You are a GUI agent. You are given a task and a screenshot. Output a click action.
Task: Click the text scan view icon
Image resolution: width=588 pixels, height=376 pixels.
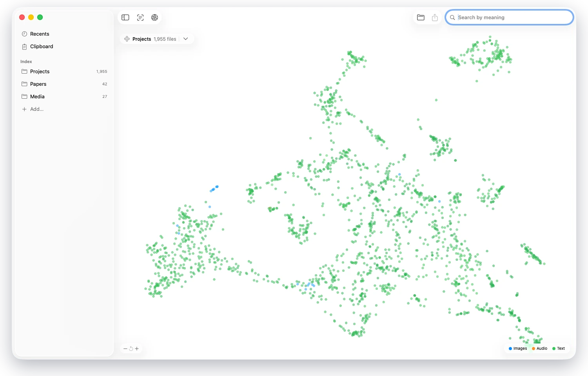pos(140,17)
